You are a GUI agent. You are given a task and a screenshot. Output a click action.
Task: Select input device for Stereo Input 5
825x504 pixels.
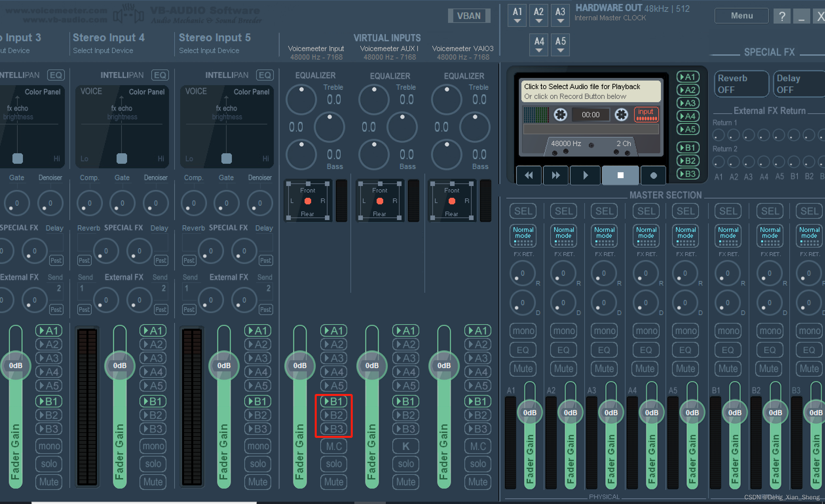[209, 50]
